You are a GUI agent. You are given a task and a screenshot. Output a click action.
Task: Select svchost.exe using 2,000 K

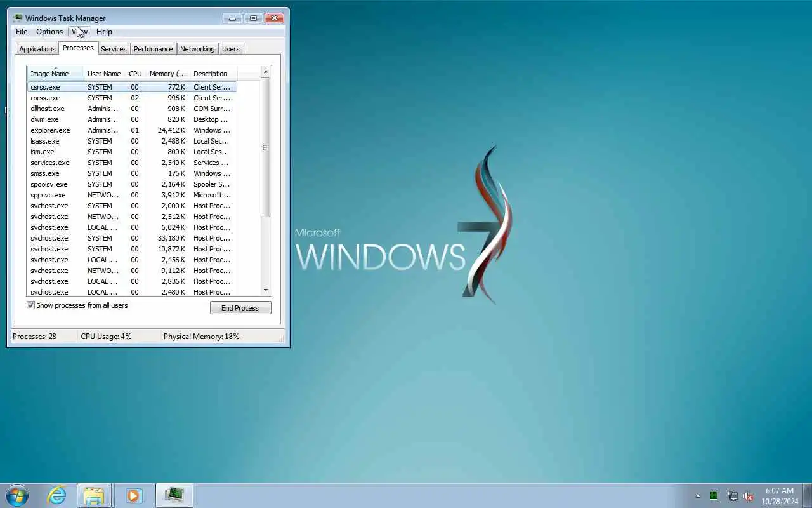click(132, 206)
